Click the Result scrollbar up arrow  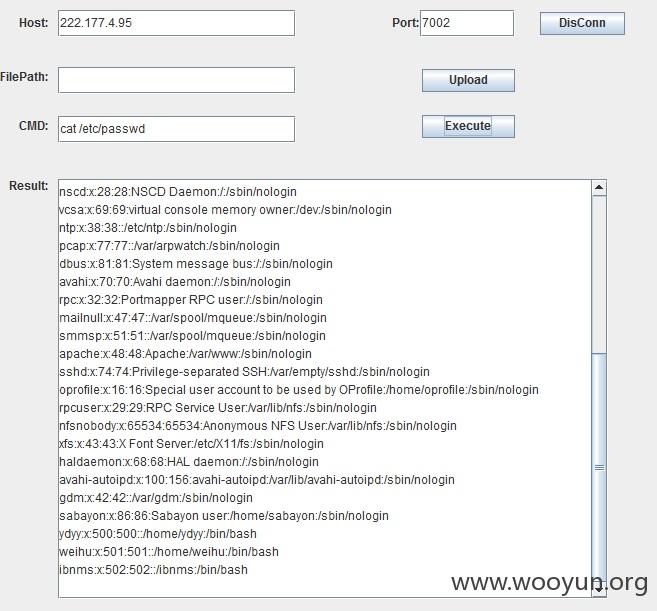click(599, 188)
